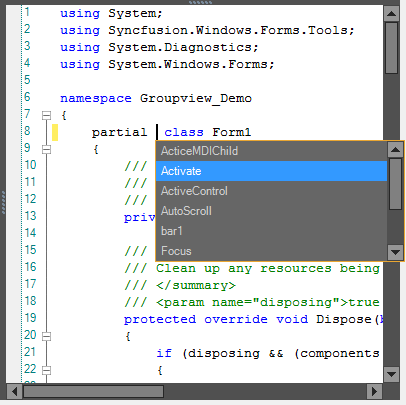Click the autocomplete list scroll up arrow
The height and width of the screenshot is (405, 406).
[395, 149]
